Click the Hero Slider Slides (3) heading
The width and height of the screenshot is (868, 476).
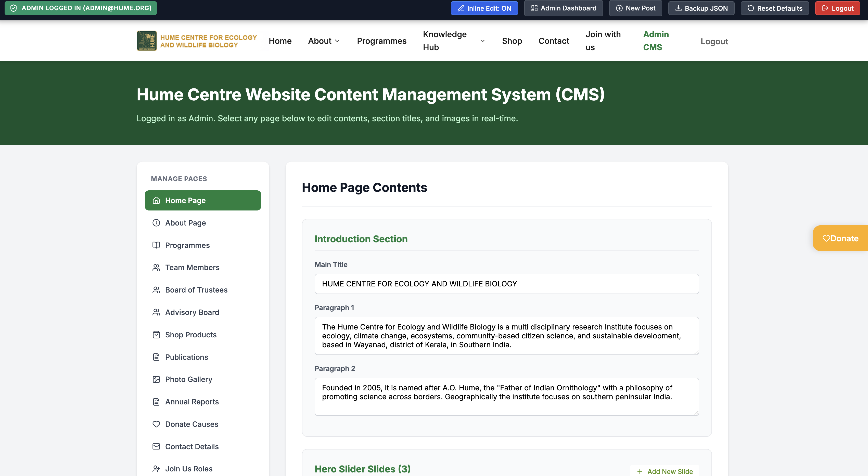363,469
